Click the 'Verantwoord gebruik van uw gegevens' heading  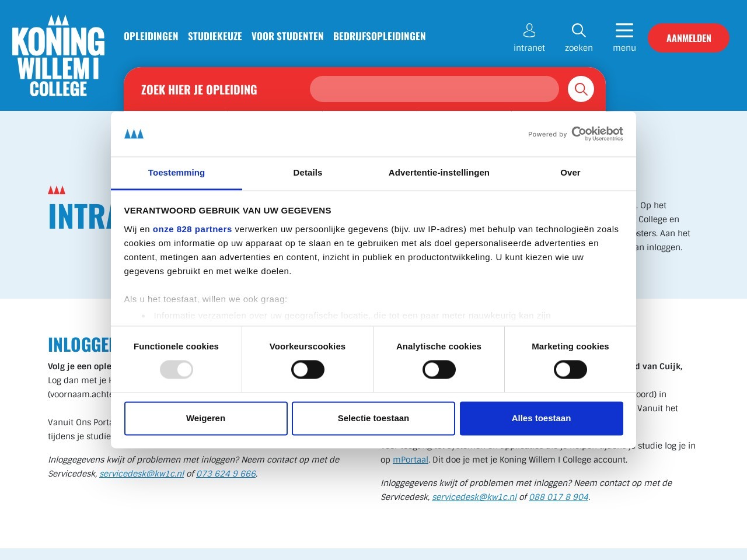click(x=228, y=211)
